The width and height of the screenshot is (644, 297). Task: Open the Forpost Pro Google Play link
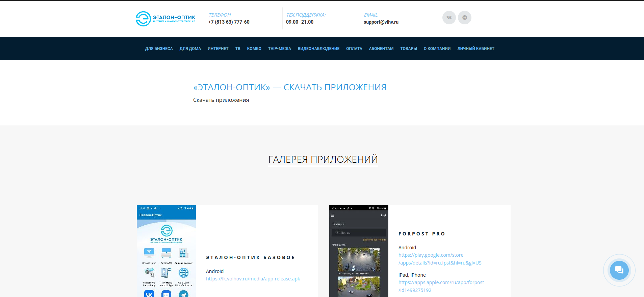pyautogui.click(x=440, y=259)
